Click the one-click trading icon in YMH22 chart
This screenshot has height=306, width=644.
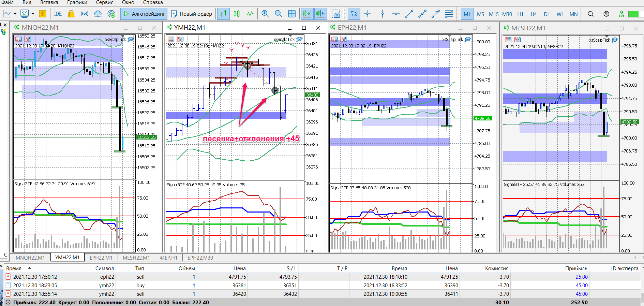tap(180, 39)
